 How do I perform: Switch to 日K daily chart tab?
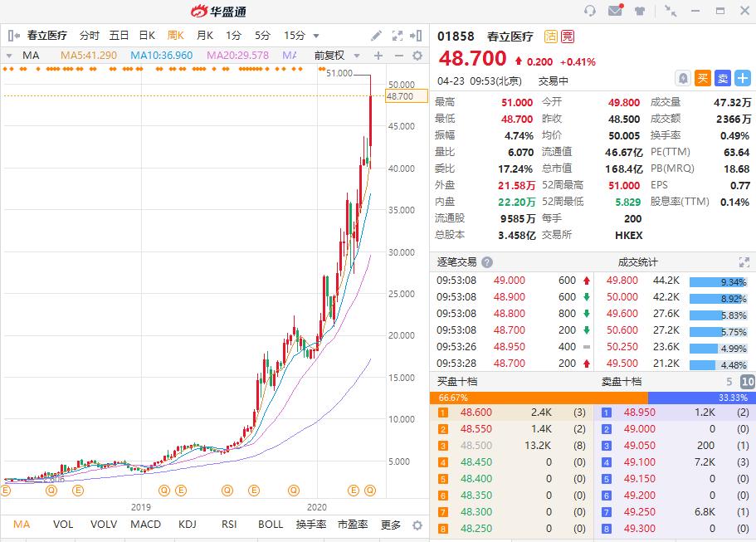click(147, 35)
